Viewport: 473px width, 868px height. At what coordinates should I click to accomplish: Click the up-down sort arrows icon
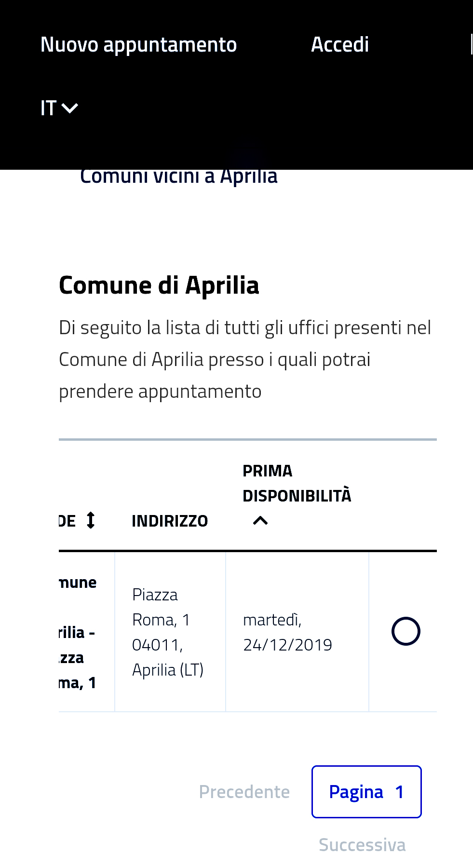click(x=91, y=520)
